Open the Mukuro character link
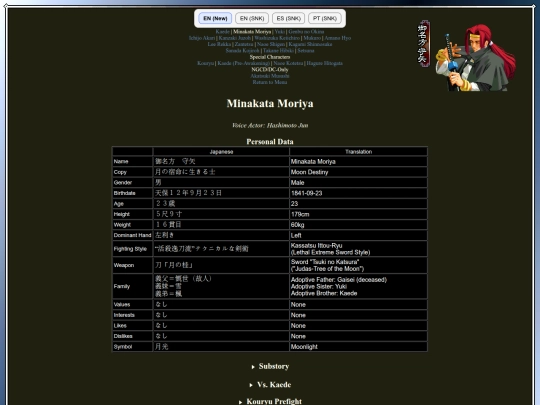Image resolution: width=540 pixels, height=405 pixels. click(312, 38)
